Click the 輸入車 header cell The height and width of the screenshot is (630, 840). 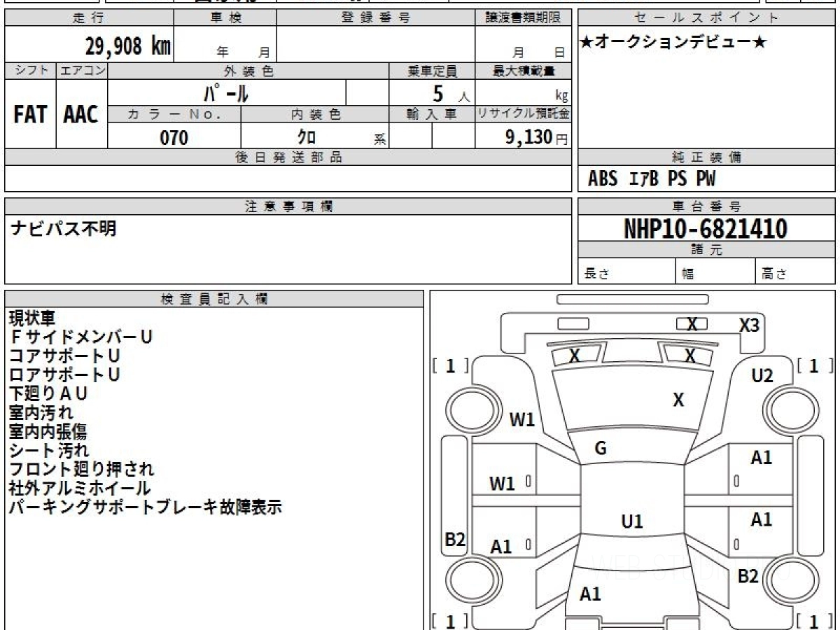click(432, 114)
